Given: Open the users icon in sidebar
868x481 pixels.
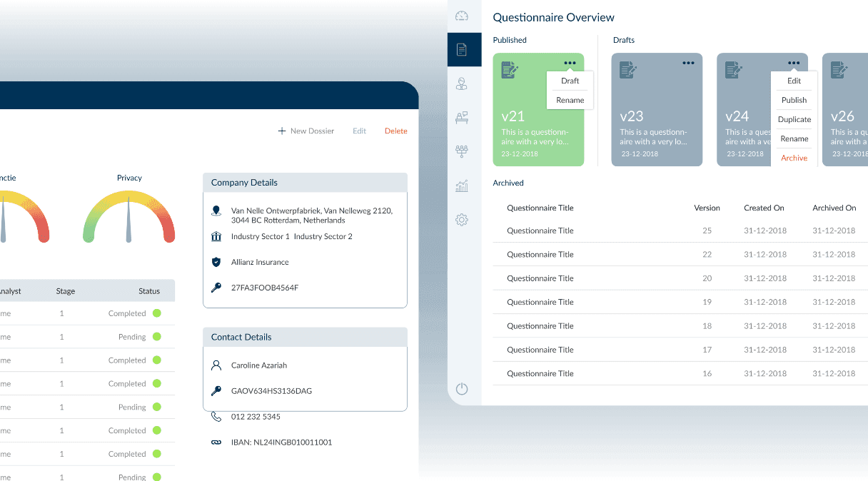Looking at the screenshot, I should pyautogui.click(x=462, y=84).
